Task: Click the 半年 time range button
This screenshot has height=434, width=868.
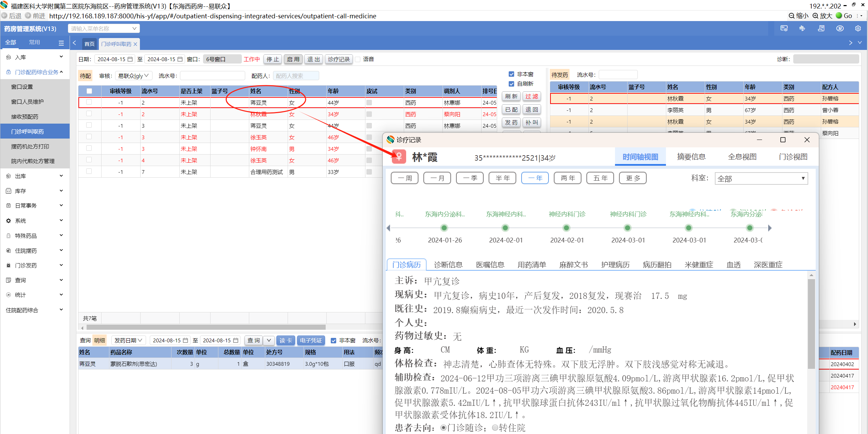Action: (x=502, y=178)
